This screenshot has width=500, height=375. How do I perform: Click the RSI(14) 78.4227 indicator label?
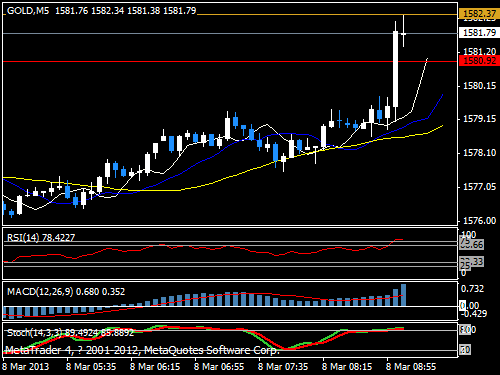coord(41,237)
